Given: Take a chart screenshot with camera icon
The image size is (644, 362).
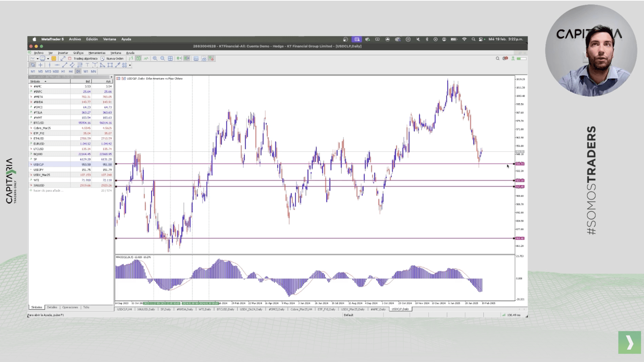Looking at the screenshot, I should 204,59.
